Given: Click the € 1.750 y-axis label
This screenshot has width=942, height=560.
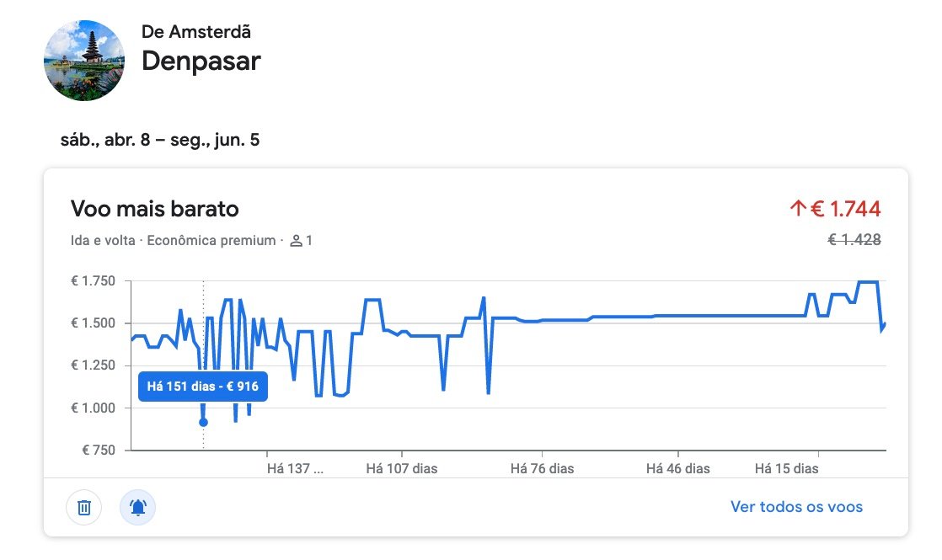Looking at the screenshot, I should coord(94,281).
